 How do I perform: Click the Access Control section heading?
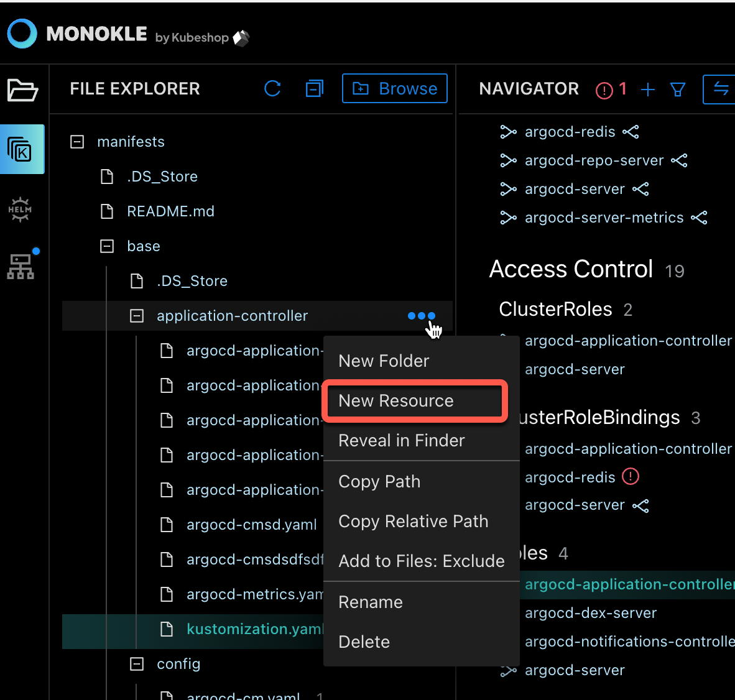coord(571,269)
